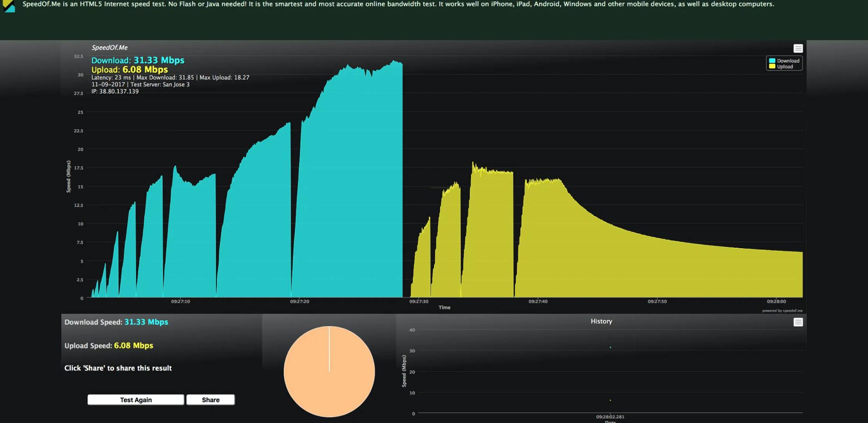This screenshot has height=423, width=868.
Task: Click the 09:27:40 time axis label
Action: 538,301
